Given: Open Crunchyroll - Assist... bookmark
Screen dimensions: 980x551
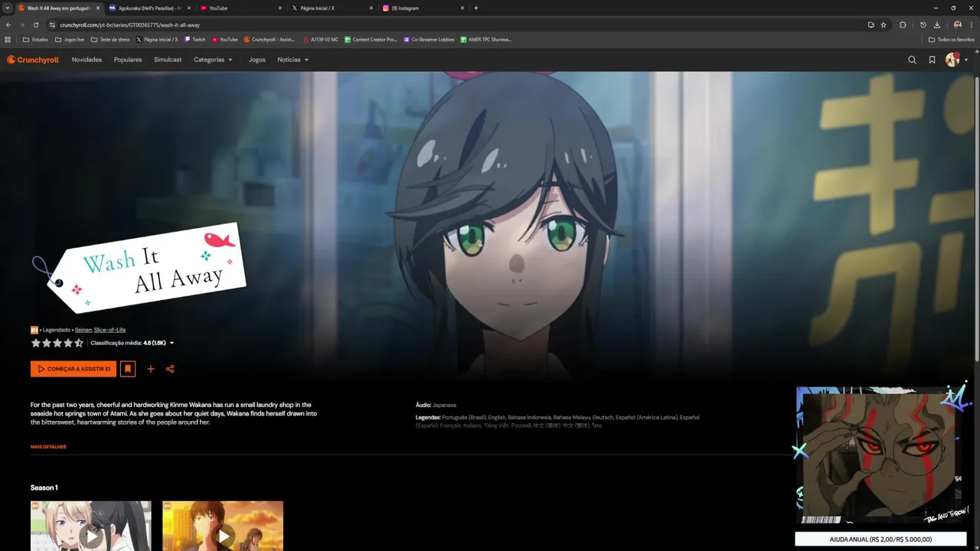Looking at the screenshot, I should pyautogui.click(x=269, y=39).
